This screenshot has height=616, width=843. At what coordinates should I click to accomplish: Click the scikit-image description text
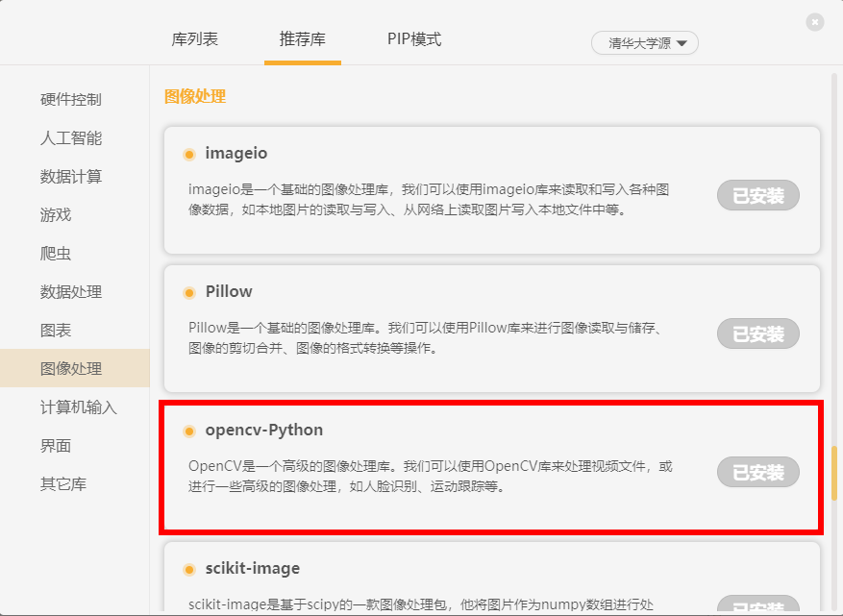tap(421, 604)
